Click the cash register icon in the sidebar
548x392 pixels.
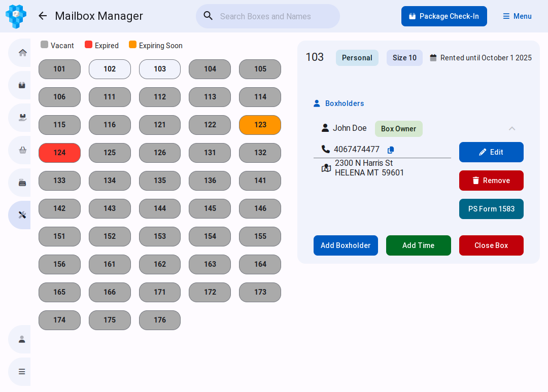pyautogui.click(x=22, y=183)
